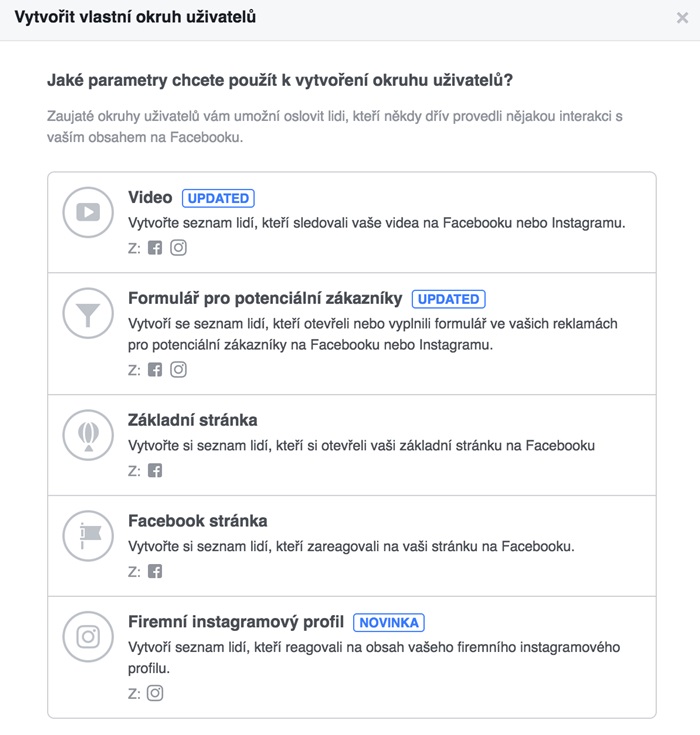Click Facebook source icon under Facebook stránka

pos(155,571)
